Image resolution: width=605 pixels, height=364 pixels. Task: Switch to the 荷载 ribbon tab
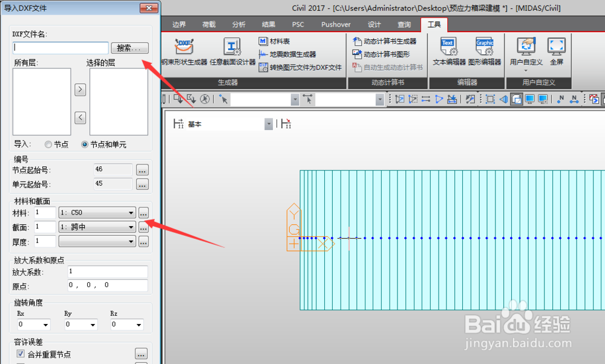point(209,25)
